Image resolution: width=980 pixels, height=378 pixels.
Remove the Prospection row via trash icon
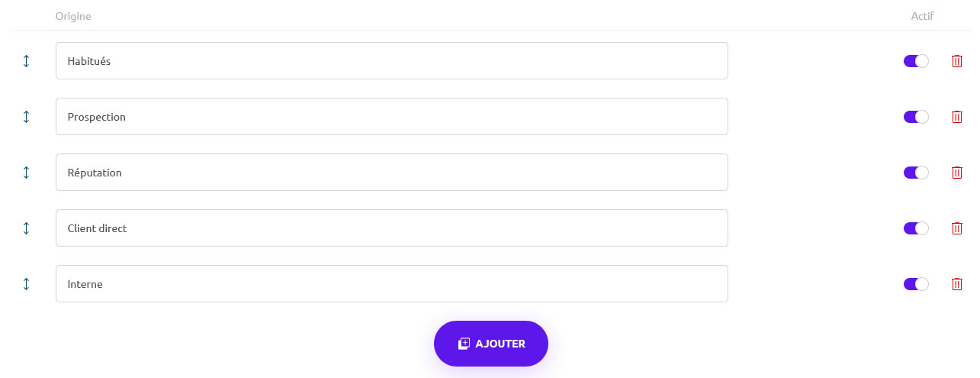pos(957,117)
